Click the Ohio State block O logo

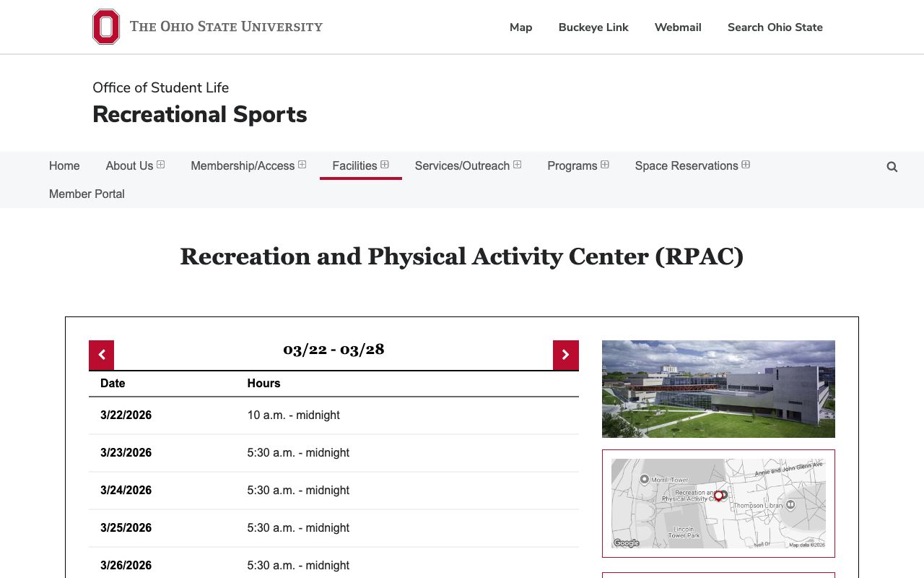105,27
